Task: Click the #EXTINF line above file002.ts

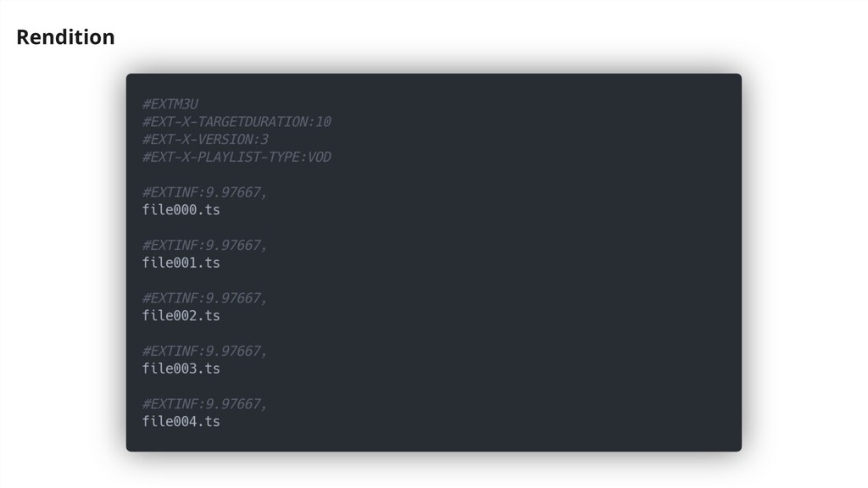Action: pyautogui.click(x=204, y=298)
